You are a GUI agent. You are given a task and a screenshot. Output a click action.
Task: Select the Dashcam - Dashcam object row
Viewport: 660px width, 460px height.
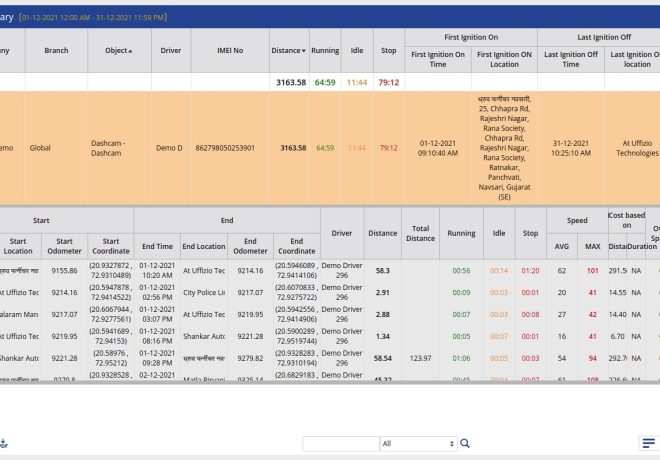pyautogui.click(x=112, y=147)
